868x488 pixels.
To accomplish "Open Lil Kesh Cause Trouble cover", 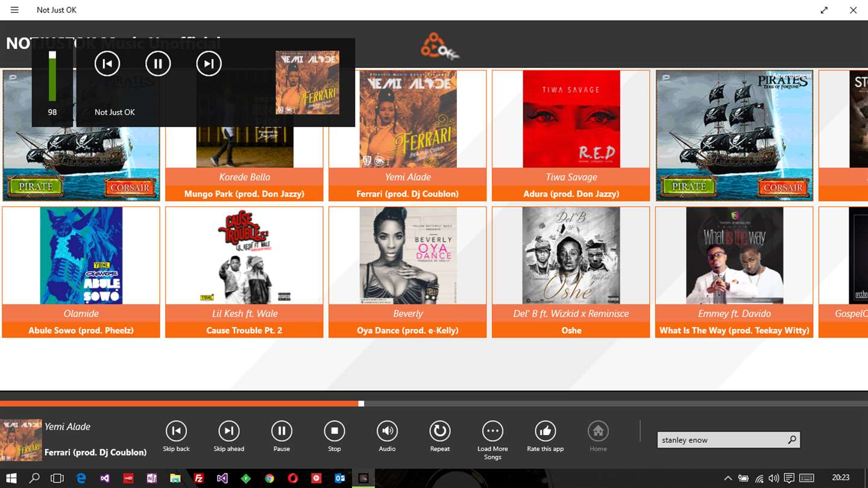I will (x=245, y=255).
